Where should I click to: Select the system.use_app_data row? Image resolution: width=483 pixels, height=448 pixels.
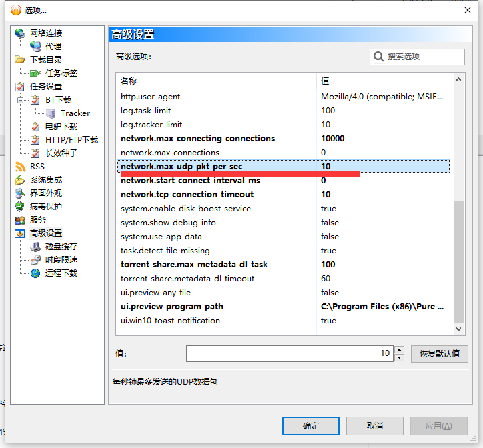click(283, 237)
